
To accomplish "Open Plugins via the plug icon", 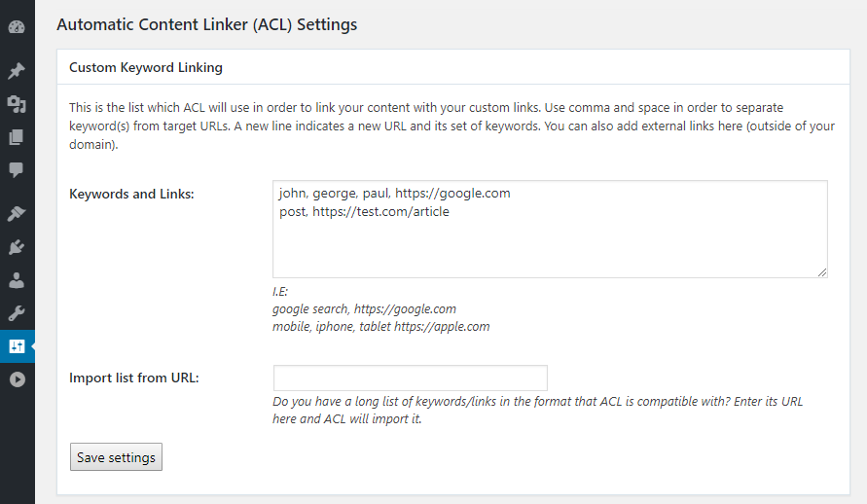I will (x=17, y=247).
